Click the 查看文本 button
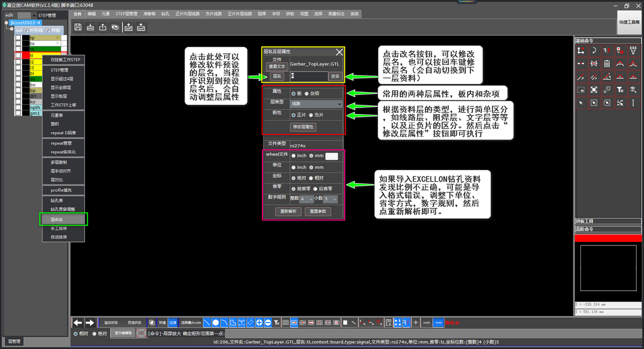Image resolution: width=644 pixels, height=349 pixels. (x=277, y=66)
